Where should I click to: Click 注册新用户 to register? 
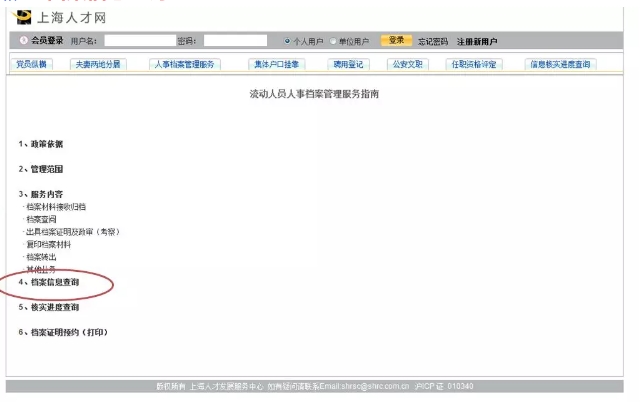[477, 41]
